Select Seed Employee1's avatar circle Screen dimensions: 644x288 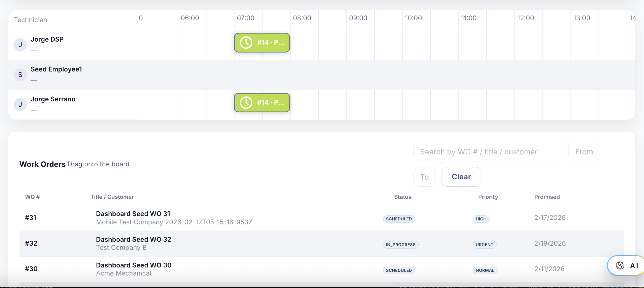(20, 75)
